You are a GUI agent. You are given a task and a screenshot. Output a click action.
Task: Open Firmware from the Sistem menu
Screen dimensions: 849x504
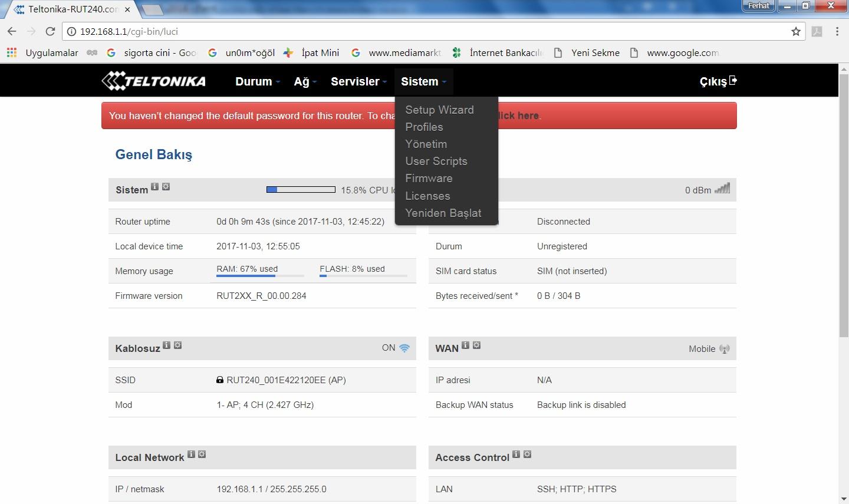429,178
